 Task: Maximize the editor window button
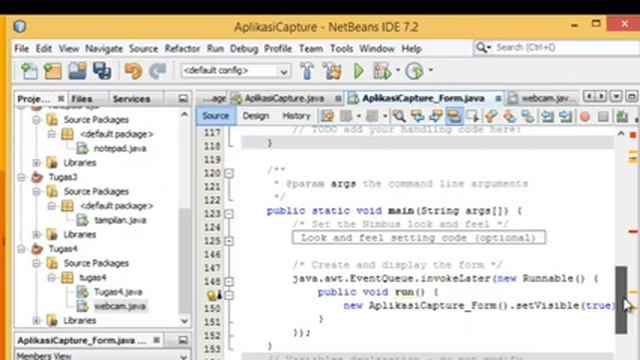631,97
